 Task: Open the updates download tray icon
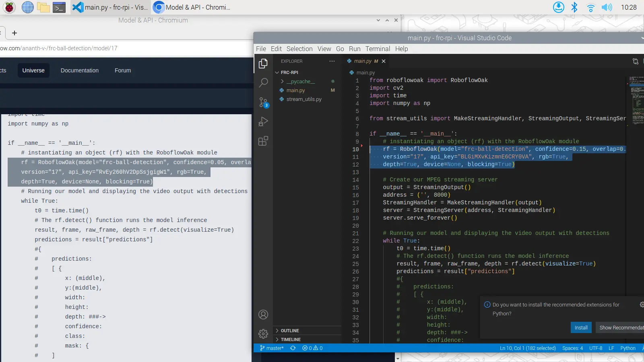pyautogui.click(x=559, y=7)
